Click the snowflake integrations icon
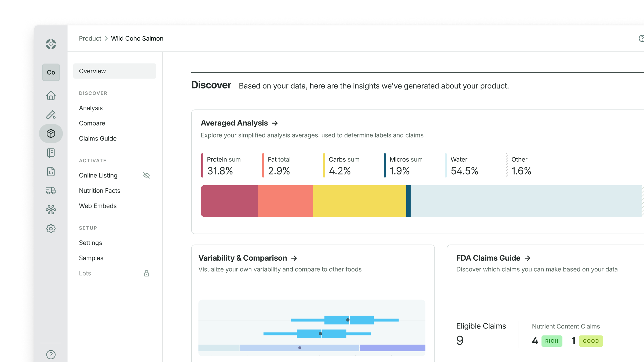The width and height of the screenshot is (644, 362). coord(51,210)
